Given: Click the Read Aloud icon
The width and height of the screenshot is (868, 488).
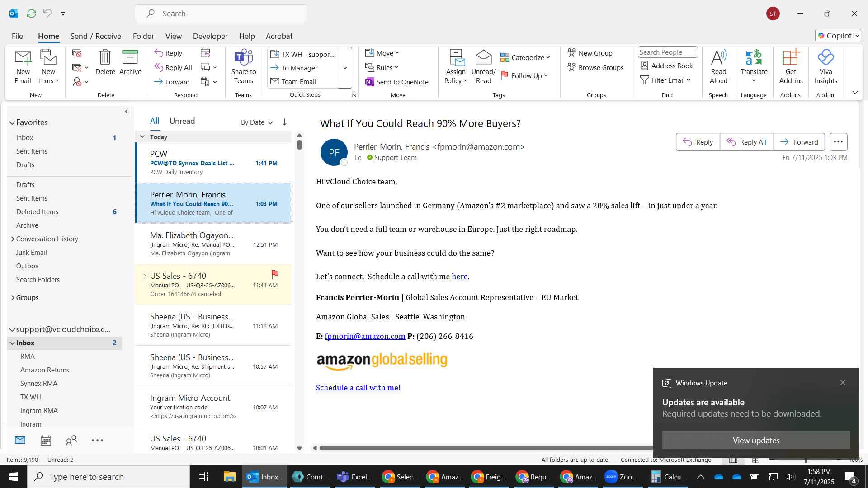Looking at the screenshot, I should click(718, 57).
